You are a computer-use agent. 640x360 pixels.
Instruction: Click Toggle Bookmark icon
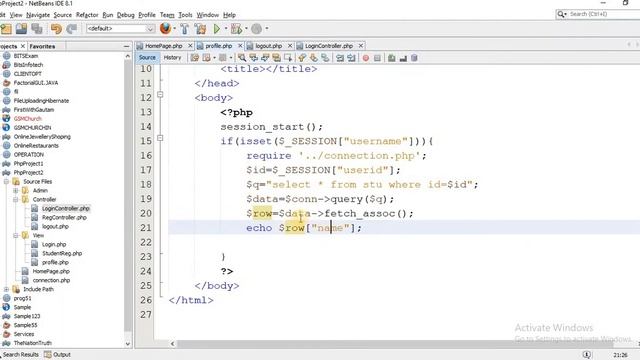pos(325,58)
